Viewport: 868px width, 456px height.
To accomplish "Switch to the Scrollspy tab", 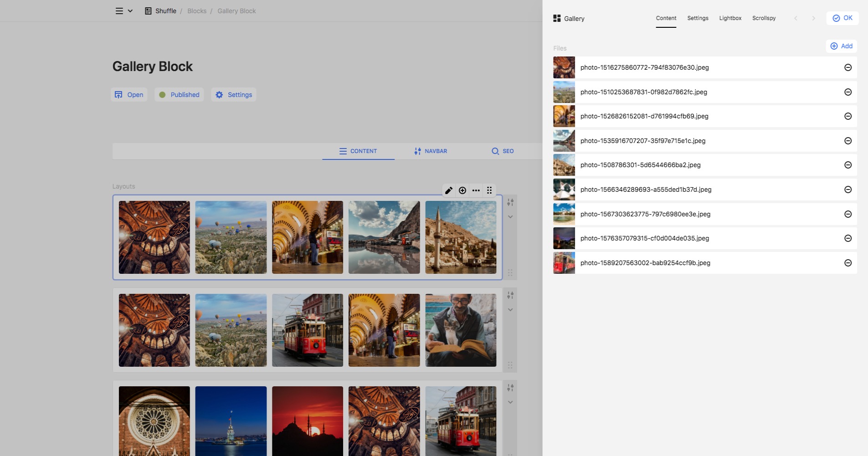I will 764,18.
